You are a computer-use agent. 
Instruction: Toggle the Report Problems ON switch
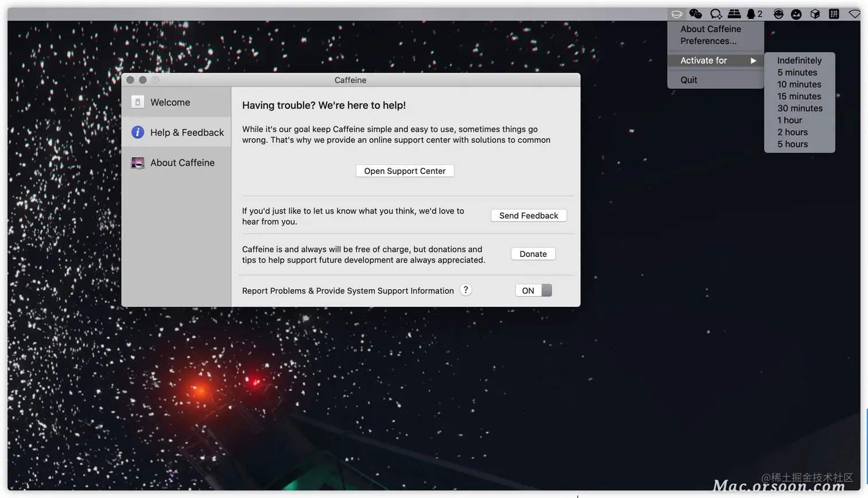click(x=533, y=291)
